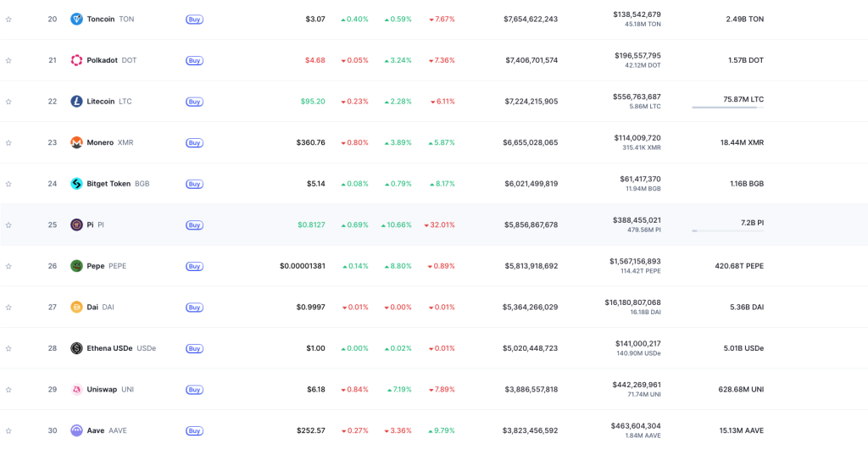Click the Buy button for Dai
This screenshot has width=868, height=449.
[194, 307]
